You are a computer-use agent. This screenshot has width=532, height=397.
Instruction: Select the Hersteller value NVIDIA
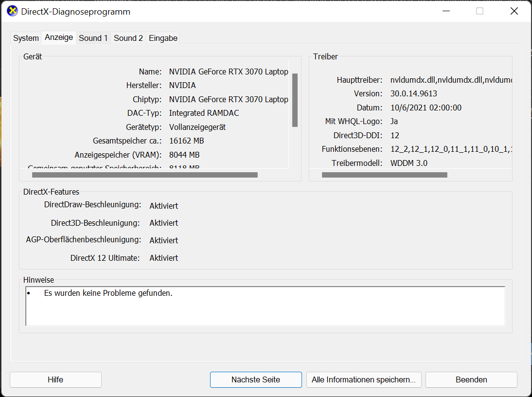tap(182, 85)
